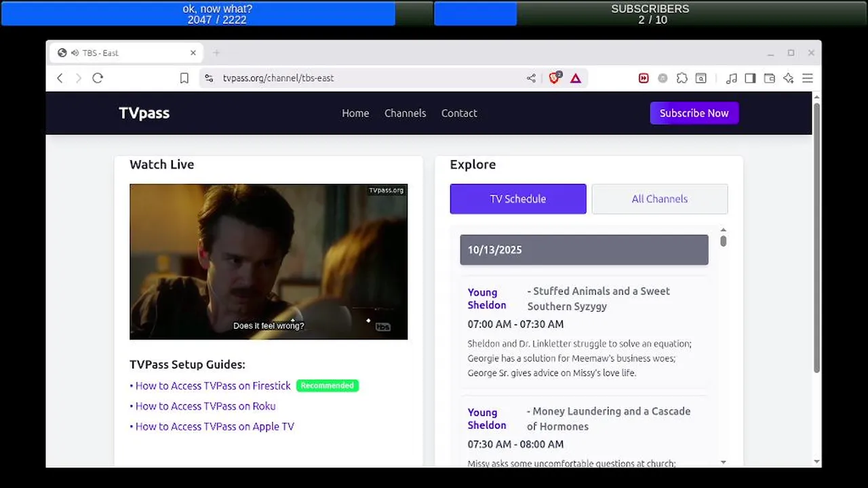
Task: Open the Leo AI sparkle icon
Action: pos(788,78)
